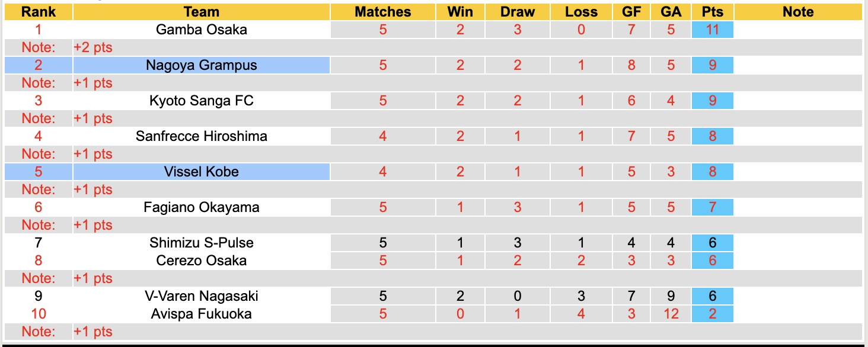Click Gamba Osaka's blue 11 points cell
Image resolution: width=868 pixels, height=347 pixels.
(x=712, y=30)
